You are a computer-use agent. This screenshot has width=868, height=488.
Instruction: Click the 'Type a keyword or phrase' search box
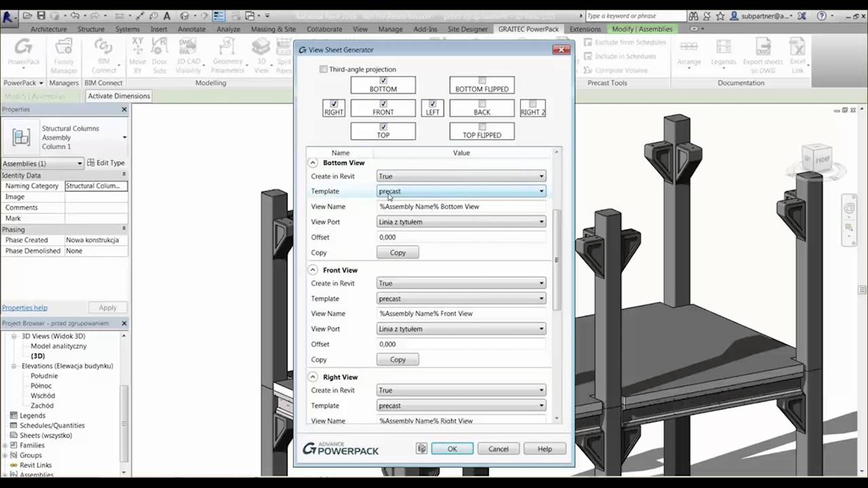pyautogui.click(x=635, y=16)
